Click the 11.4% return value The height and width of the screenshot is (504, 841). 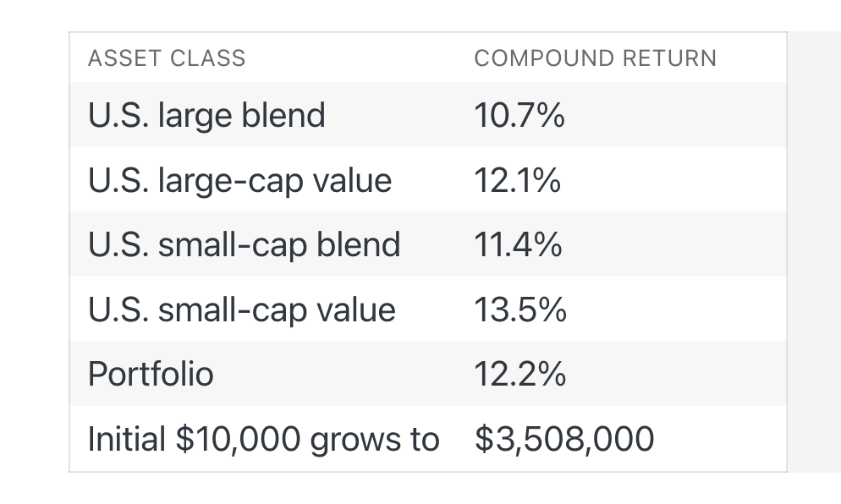(x=518, y=245)
